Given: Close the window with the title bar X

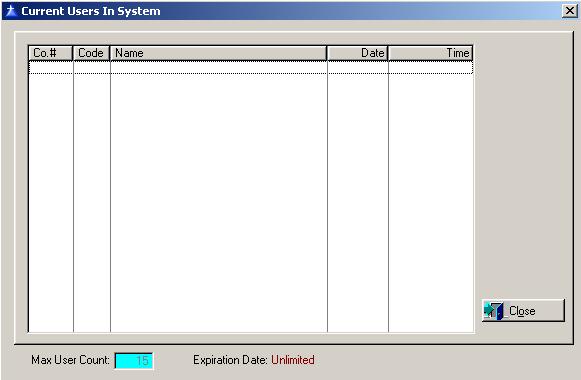Looking at the screenshot, I should coord(570,11).
